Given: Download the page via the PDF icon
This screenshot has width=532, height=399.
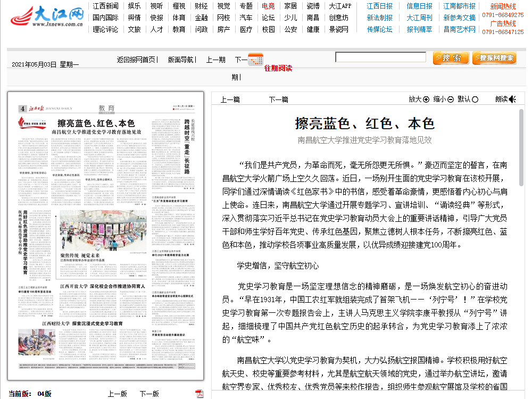Looking at the screenshot, I should pos(199,394).
